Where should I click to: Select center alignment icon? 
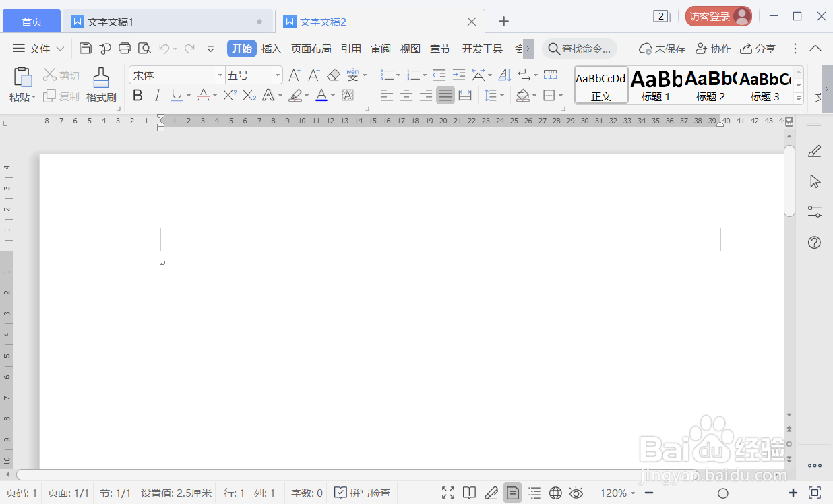(x=406, y=96)
